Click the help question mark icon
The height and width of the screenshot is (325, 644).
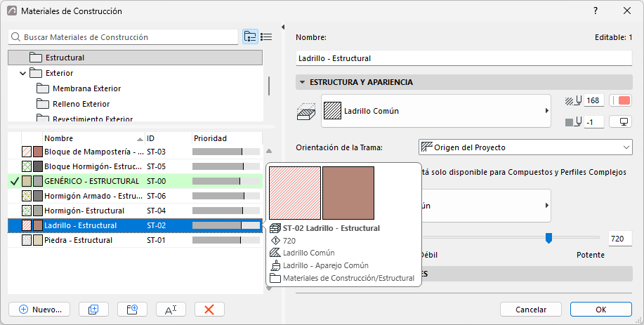click(595, 11)
